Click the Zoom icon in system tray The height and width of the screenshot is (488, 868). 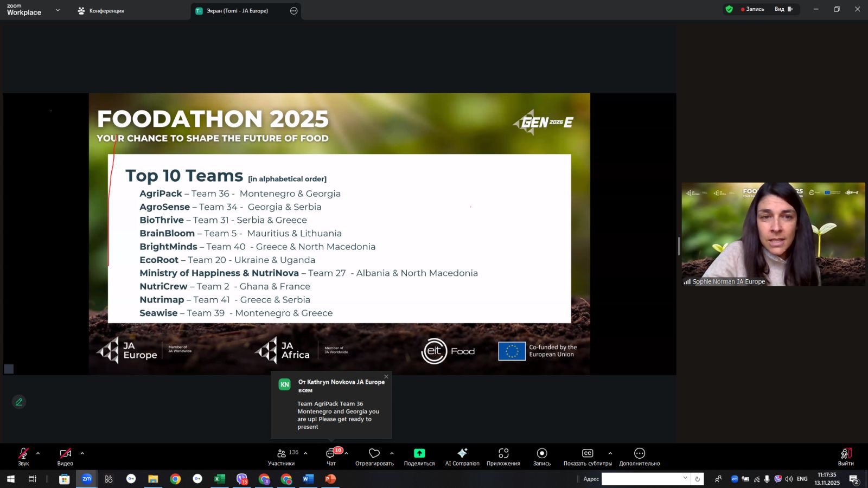tap(735, 479)
